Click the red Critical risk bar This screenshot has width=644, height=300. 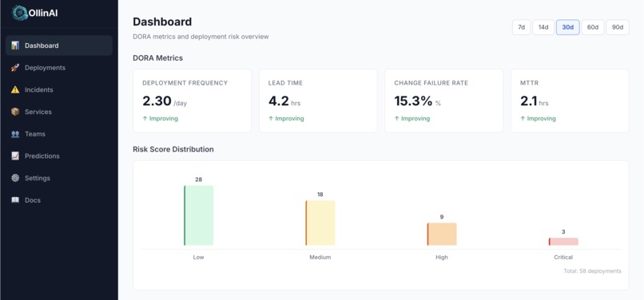[563, 242]
